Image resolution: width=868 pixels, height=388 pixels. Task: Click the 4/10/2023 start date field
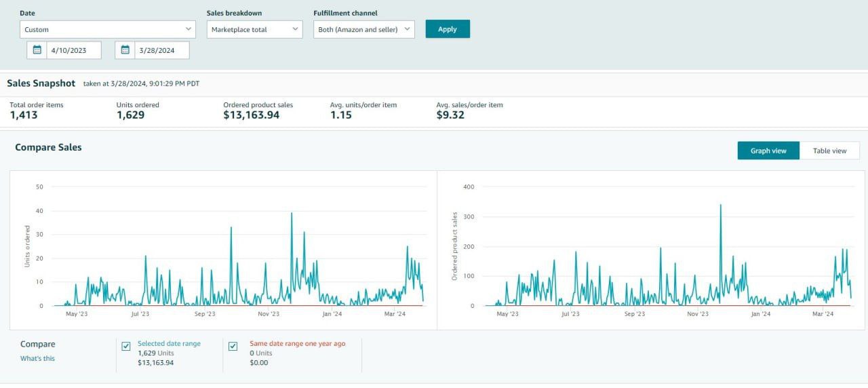tap(73, 50)
